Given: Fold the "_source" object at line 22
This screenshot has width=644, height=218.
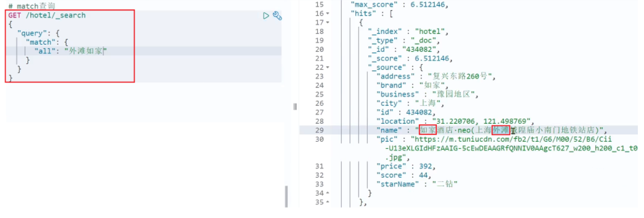Looking at the screenshot, I should point(328,67).
